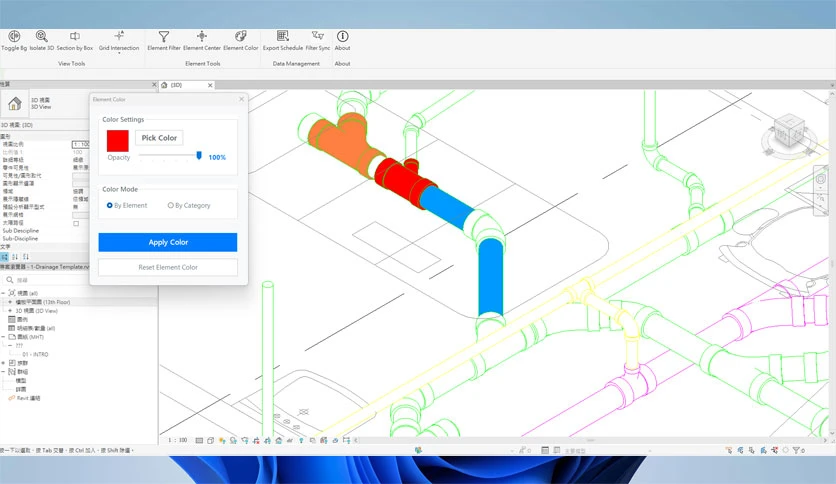
Task: Select the 明細表/數量 (all) item
Action: point(31,328)
